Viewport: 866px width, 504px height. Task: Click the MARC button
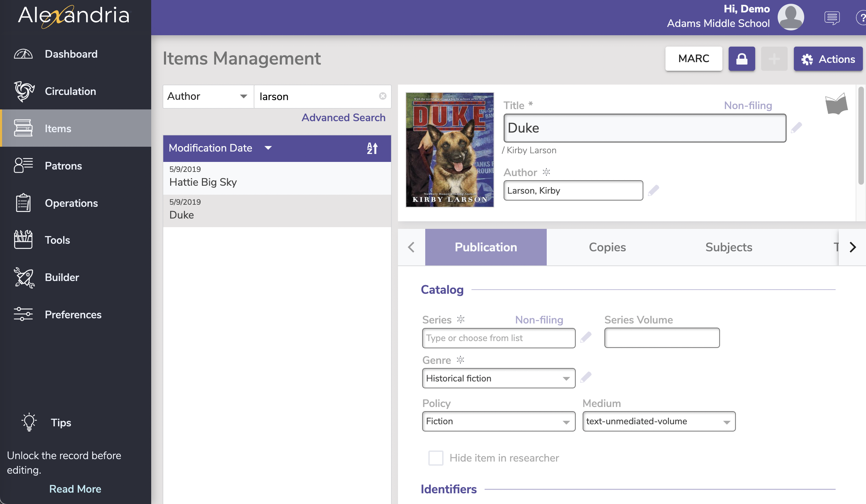pos(693,58)
